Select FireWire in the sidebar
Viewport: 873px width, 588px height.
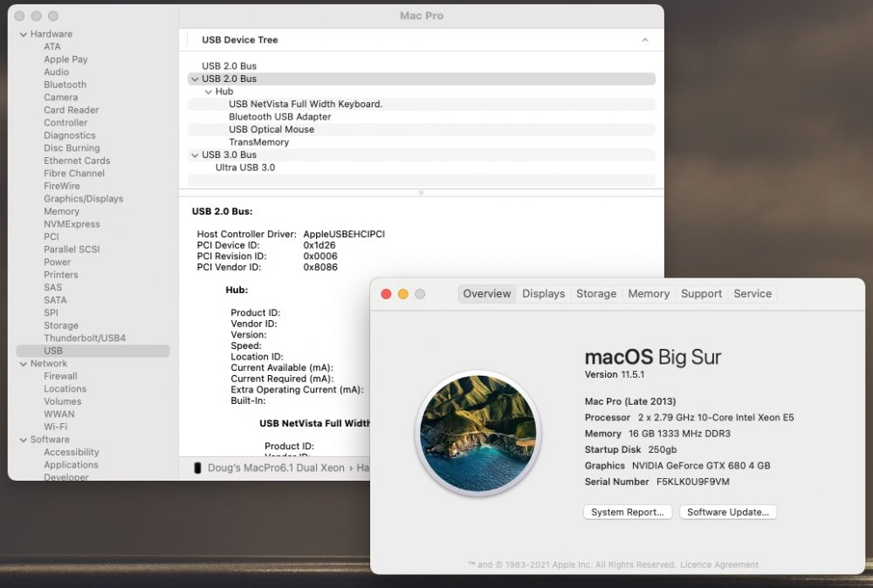[62, 187]
